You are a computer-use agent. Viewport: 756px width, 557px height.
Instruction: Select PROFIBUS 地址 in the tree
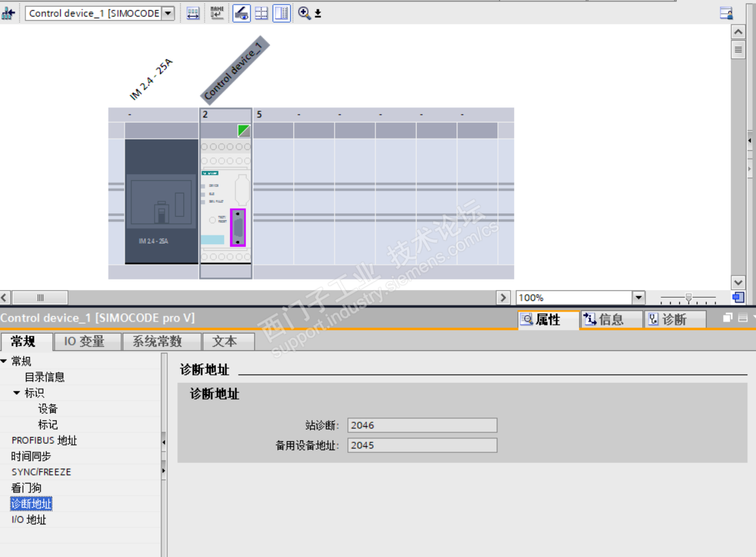(45, 440)
